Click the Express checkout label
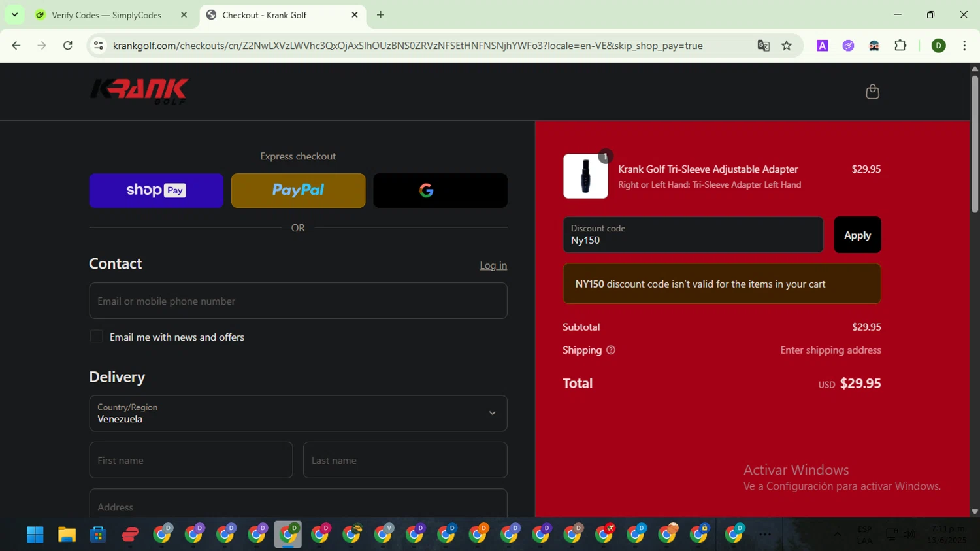This screenshot has height=551, width=980. point(298,156)
